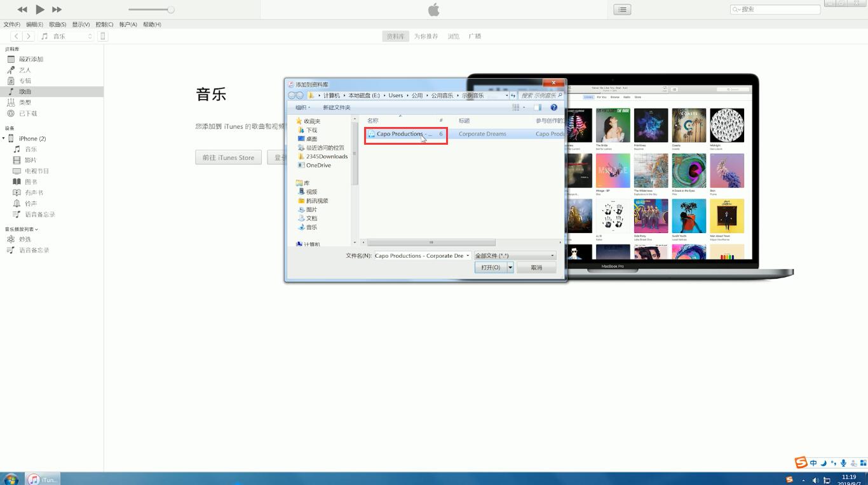Viewport: 868px width, 485px height.
Task: Click the rewind previous track button
Action: 22,10
